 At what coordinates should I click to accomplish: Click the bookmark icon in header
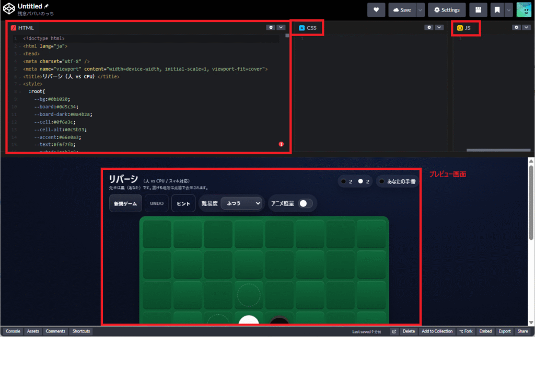pos(497,10)
